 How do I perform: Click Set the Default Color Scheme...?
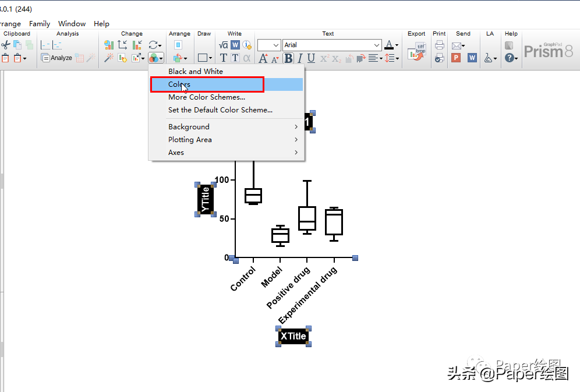click(227, 110)
